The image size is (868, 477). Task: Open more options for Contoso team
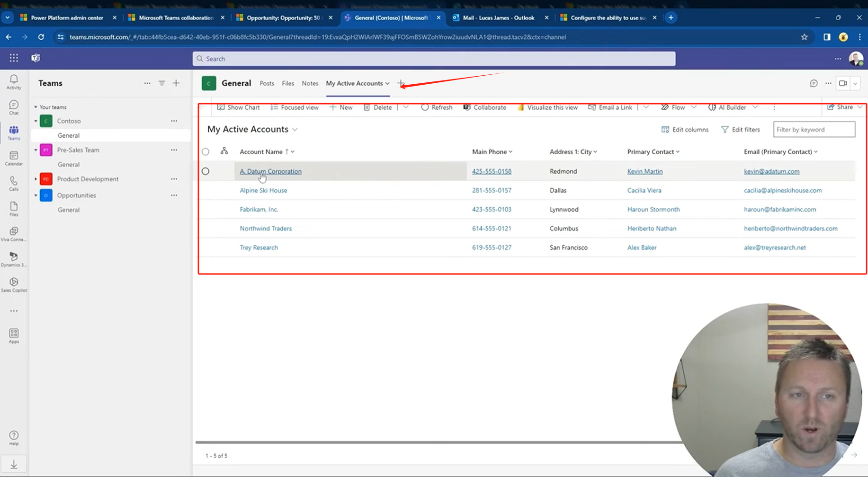tap(174, 121)
